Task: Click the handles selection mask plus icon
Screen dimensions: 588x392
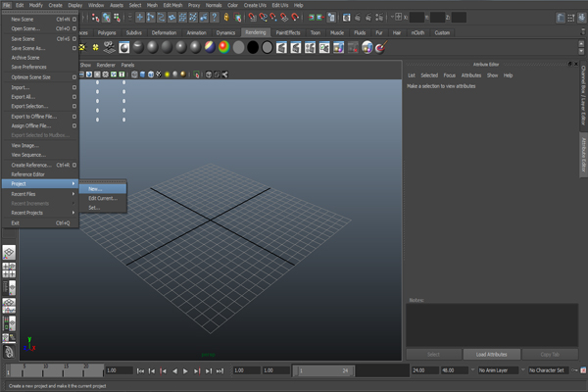Action: [x=140, y=18]
